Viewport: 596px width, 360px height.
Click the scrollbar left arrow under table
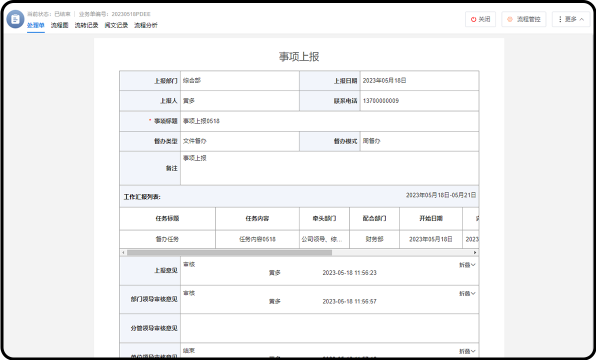pos(123,252)
